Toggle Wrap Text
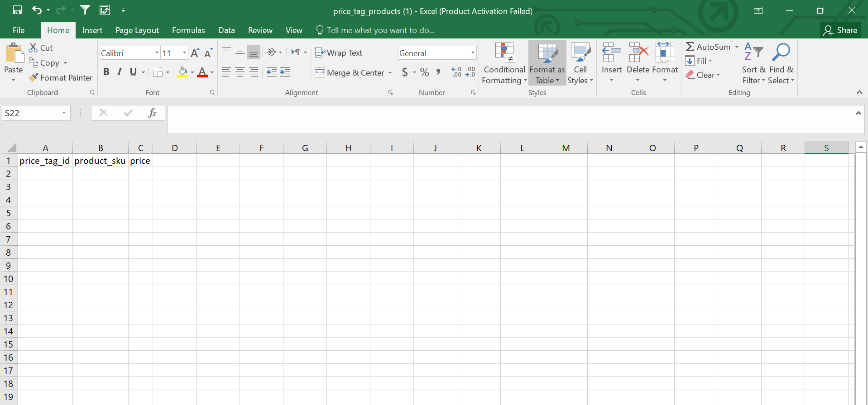Screen dimensions: 868x405 (x=339, y=52)
